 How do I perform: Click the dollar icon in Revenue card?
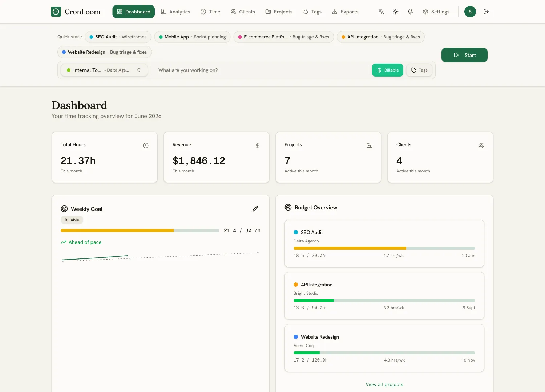click(x=258, y=146)
